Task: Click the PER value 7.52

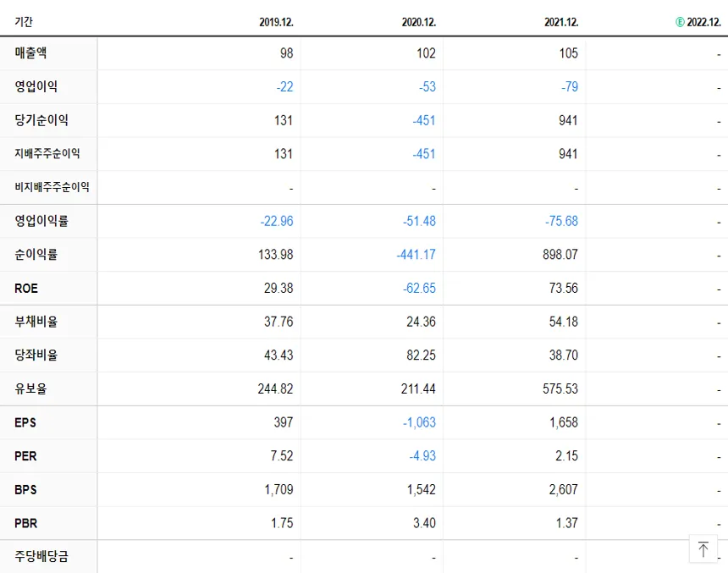Action: (x=282, y=456)
